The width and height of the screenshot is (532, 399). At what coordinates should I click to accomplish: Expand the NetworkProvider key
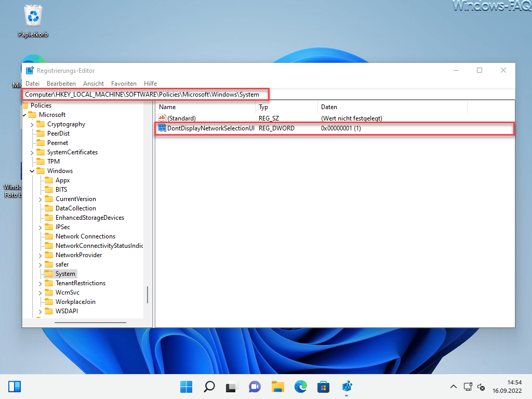tap(41, 256)
